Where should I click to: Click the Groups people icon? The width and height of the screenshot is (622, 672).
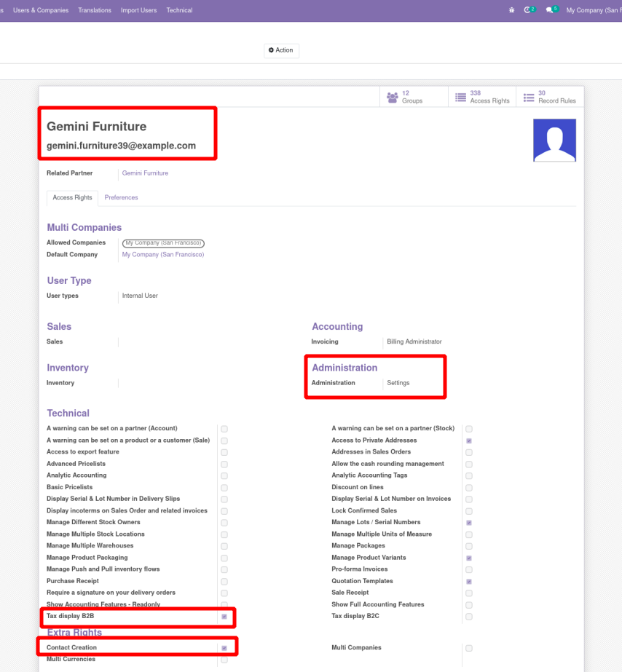pyautogui.click(x=393, y=98)
